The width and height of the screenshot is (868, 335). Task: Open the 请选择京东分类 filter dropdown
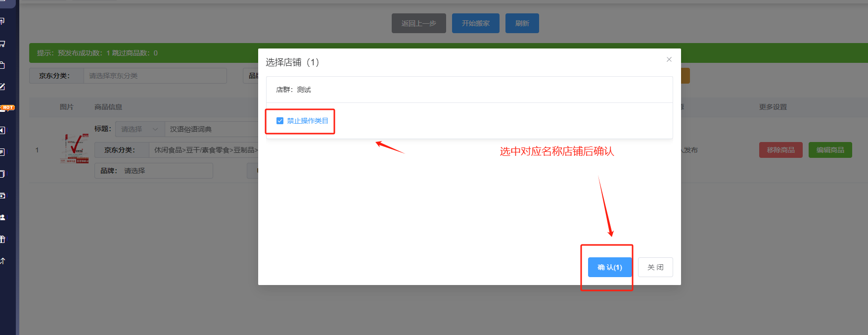pos(154,76)
